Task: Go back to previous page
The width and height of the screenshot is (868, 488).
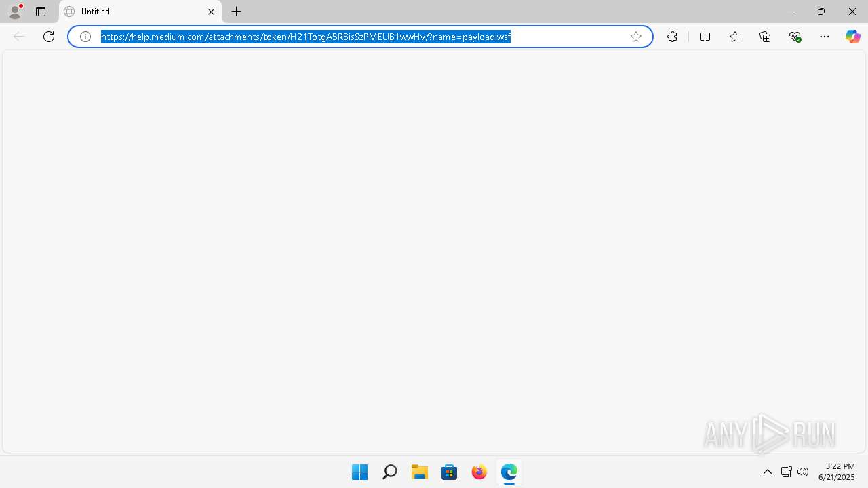Action: [19, 37]
